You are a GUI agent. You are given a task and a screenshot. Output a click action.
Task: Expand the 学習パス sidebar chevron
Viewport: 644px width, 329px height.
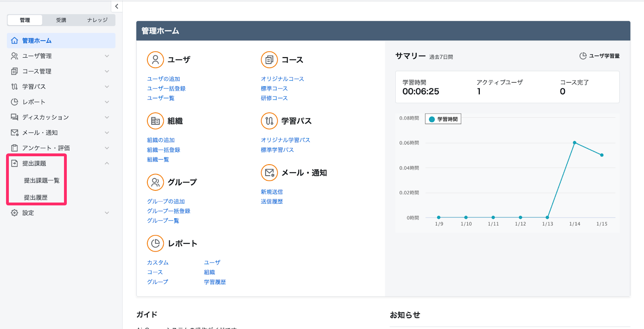tap(107, 87)
